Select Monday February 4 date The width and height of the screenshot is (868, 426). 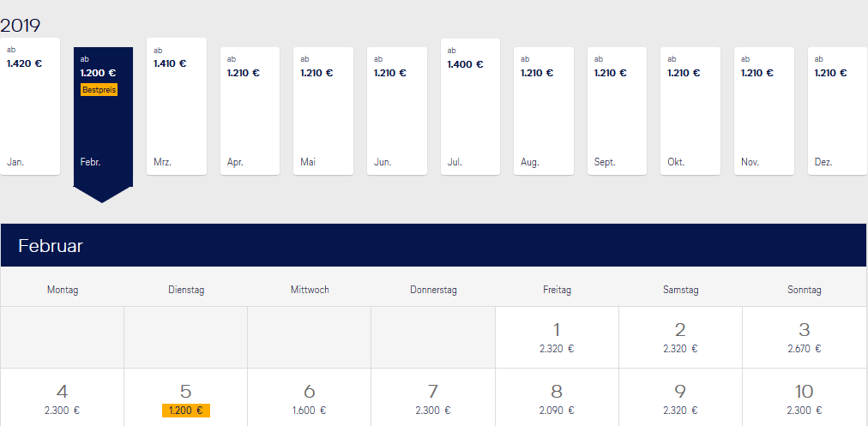(62, 397)
